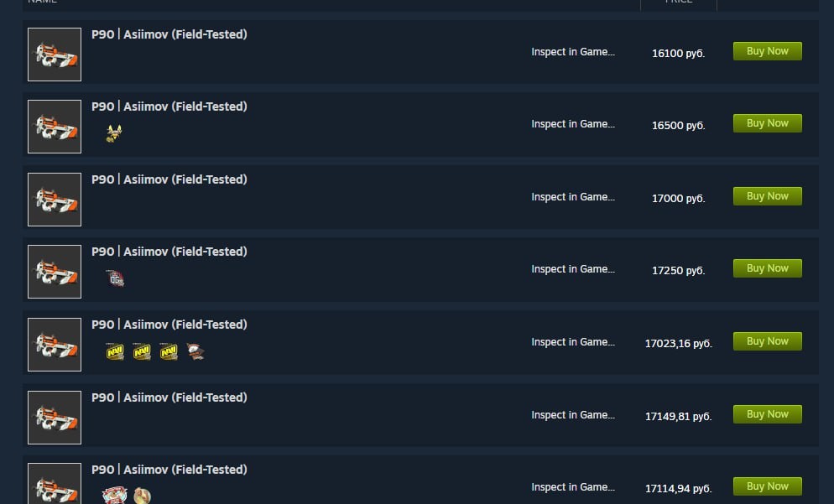Select the third NaVi sticker on the fifth listing

pos(168,351)
